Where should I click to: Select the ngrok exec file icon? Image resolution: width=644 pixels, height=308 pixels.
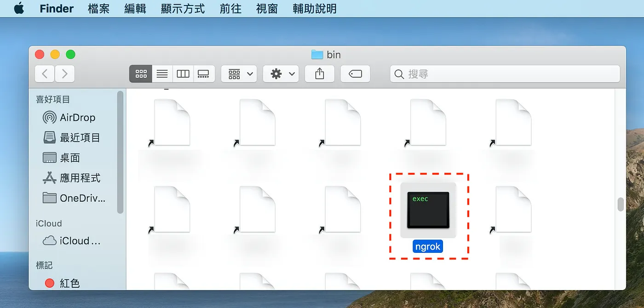[428, 210]
